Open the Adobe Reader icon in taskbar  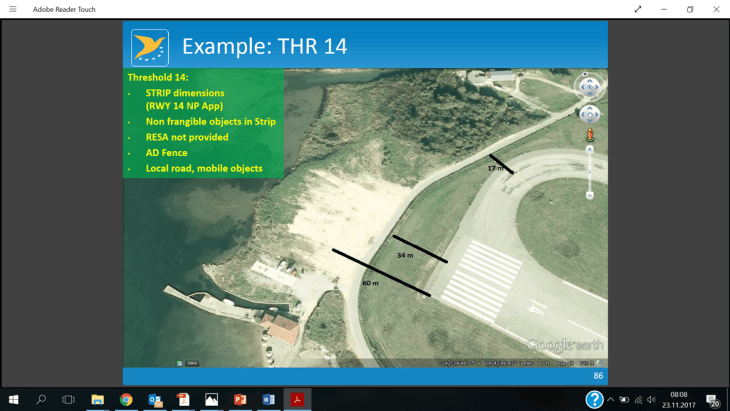click(x=297, y=400)
